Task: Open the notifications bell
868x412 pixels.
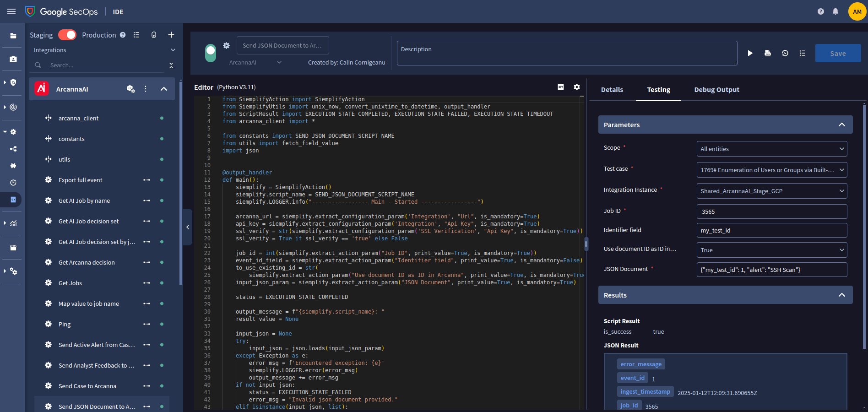Action: [x=835, y=11]
